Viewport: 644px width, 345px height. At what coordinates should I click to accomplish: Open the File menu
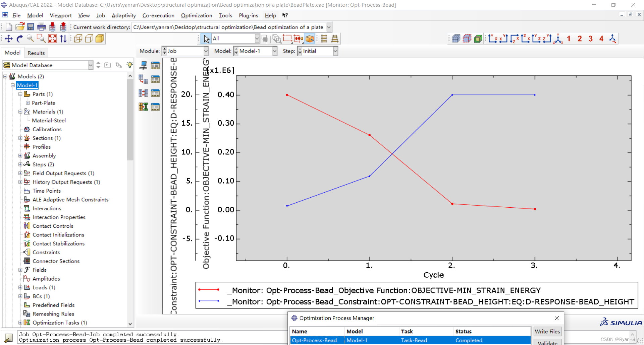point(16,15)
